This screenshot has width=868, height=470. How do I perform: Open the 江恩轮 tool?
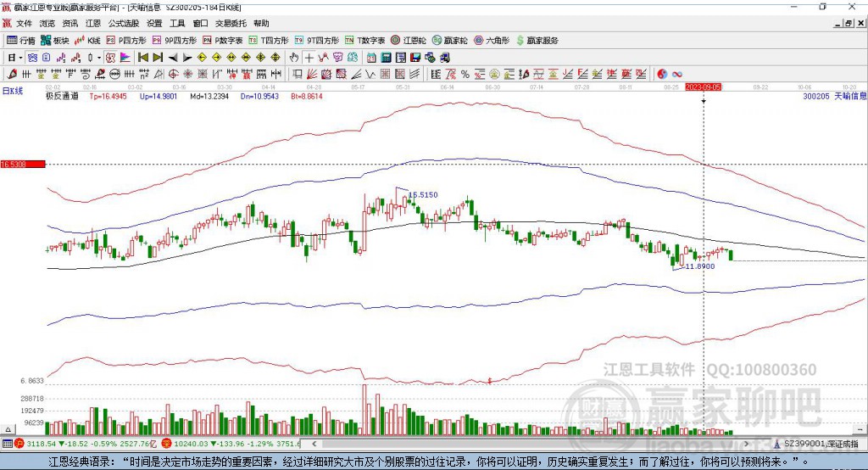(409, 41)
